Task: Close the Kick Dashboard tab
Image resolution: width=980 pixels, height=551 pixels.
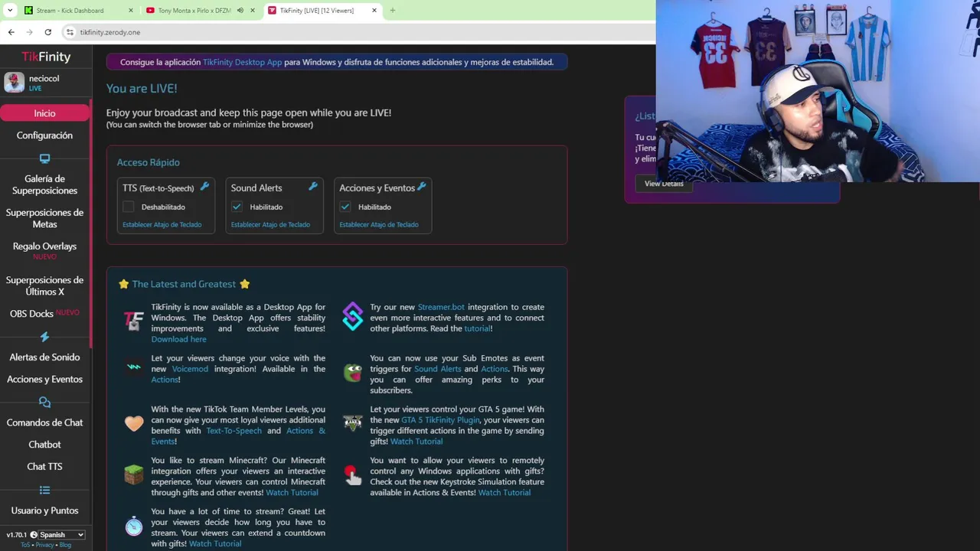Action: pyautogui.click(x=131, y=11)
